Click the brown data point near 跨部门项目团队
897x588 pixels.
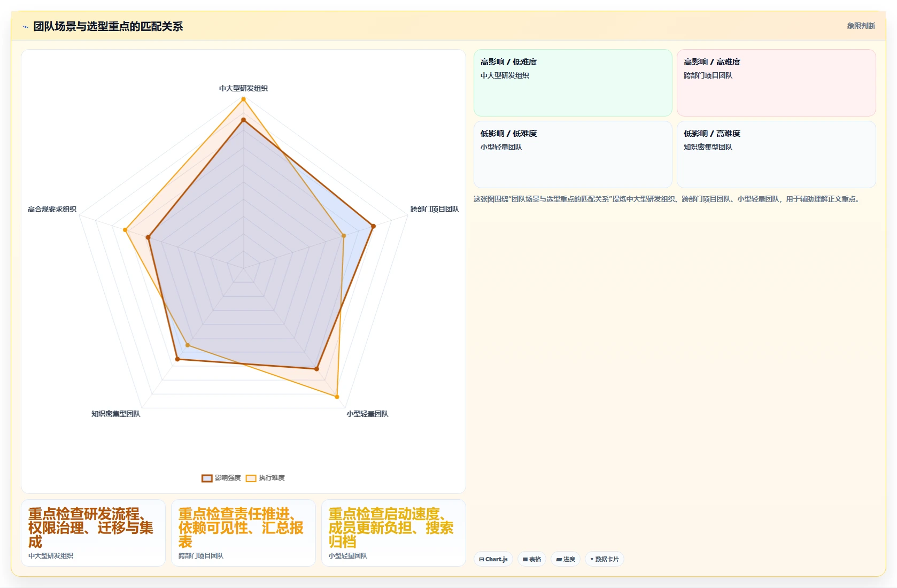[373, 226]
